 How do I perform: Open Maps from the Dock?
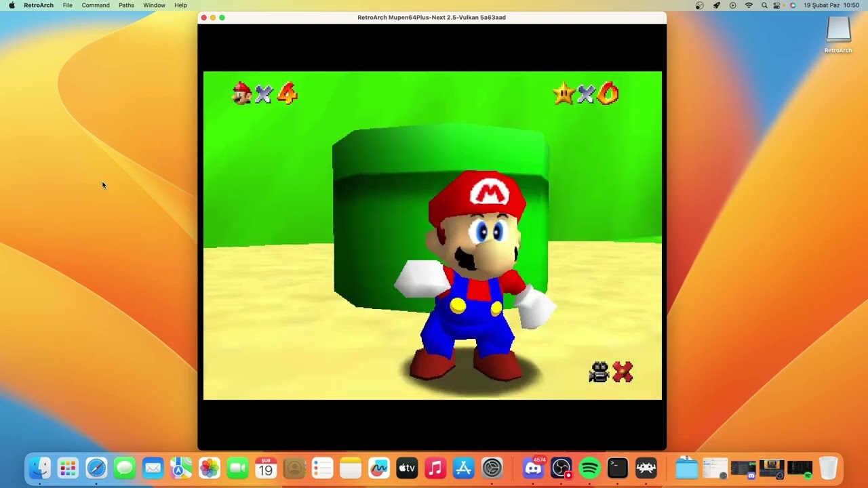(181, 468)
